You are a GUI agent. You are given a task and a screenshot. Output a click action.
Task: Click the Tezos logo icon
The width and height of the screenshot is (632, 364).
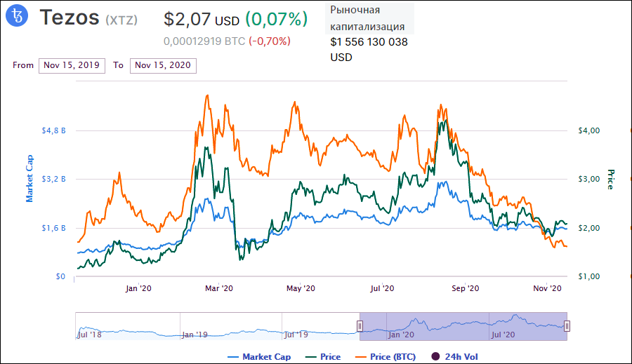(x=18, y=18)
